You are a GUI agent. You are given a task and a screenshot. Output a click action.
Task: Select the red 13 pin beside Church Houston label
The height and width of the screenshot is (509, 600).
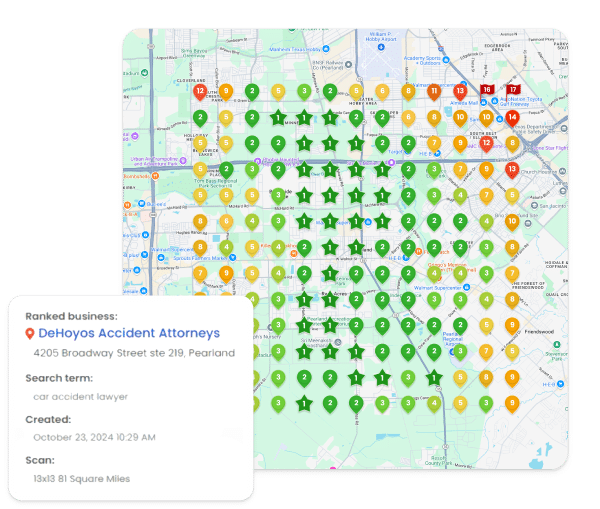[512, 170]
